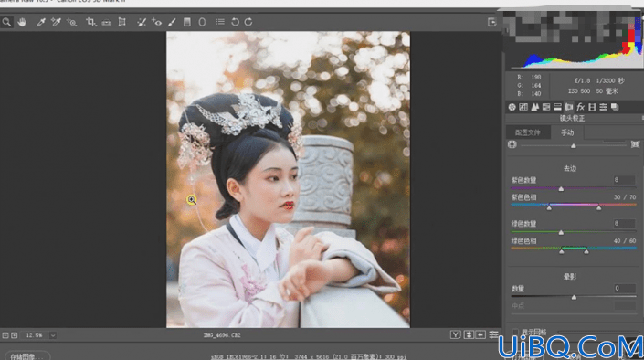Click the 存储图像 button
This screenshot has width=644, height=360.
[26, 356]
